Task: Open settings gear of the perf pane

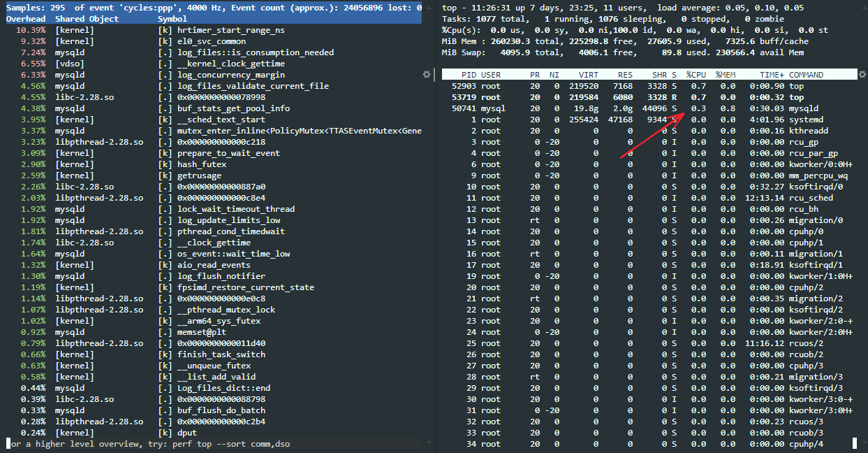Action: (426, 74)
